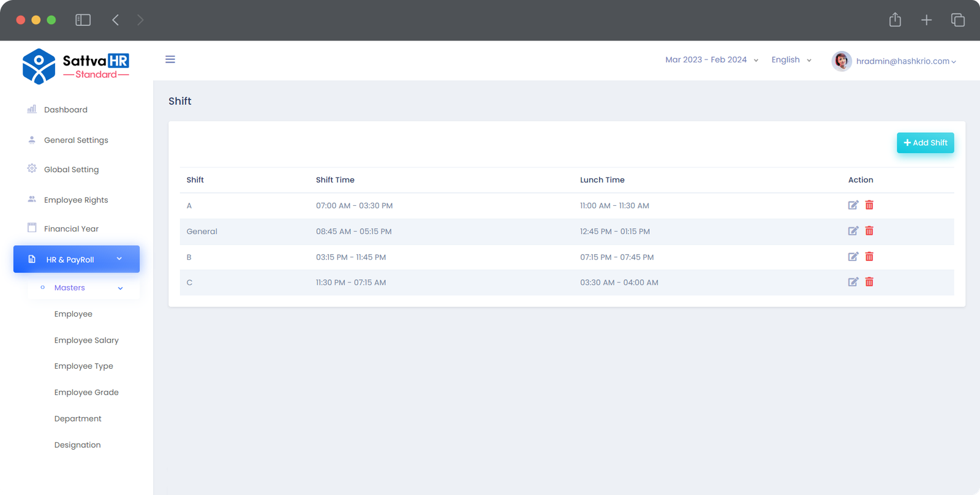
Task: Toggle the browser sidebar panel icon
Action: (x=83, y=20)
